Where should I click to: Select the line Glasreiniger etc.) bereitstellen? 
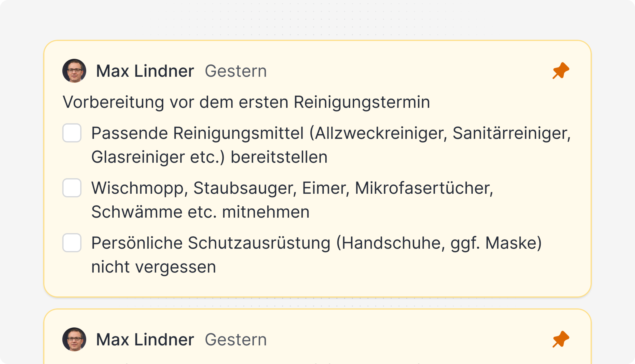coord(209,157)
